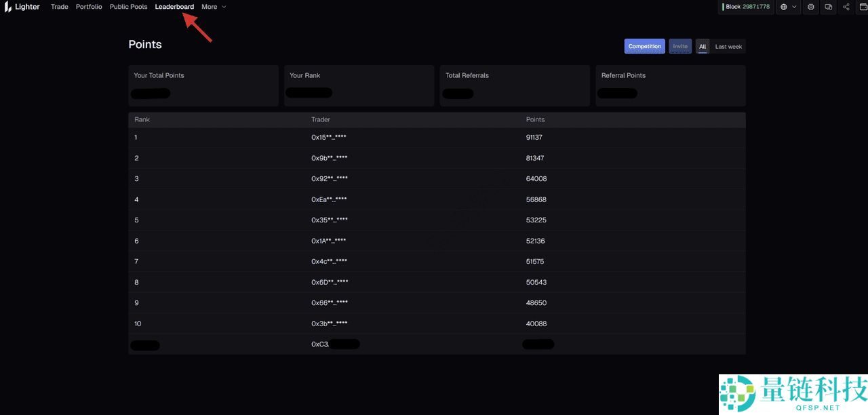Click the 48650 points value

pos(536,302)
